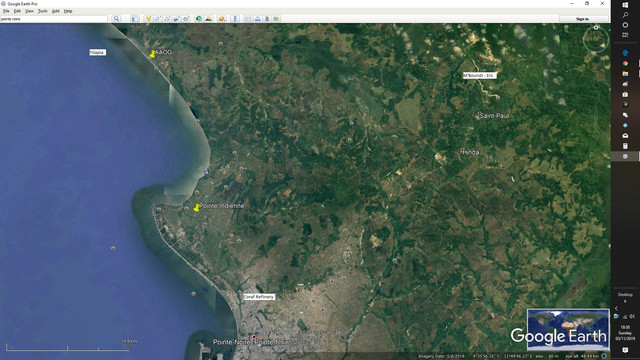Open the File menu

[x=6, y=11]
